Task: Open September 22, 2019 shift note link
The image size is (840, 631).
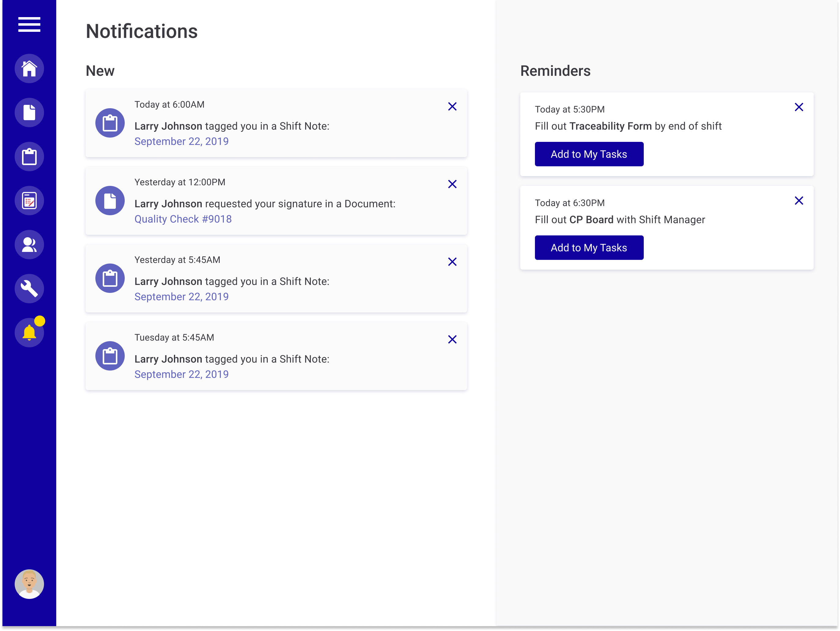Action: 182,141
